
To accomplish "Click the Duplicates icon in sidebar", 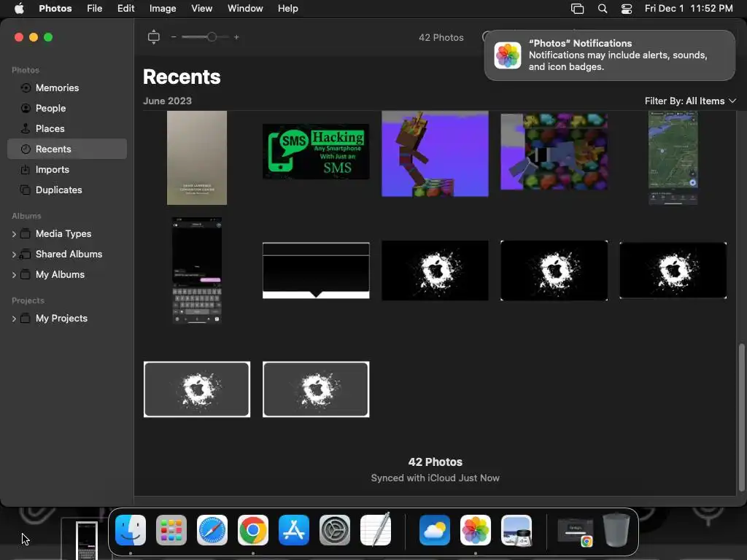I will click(26, 190).
